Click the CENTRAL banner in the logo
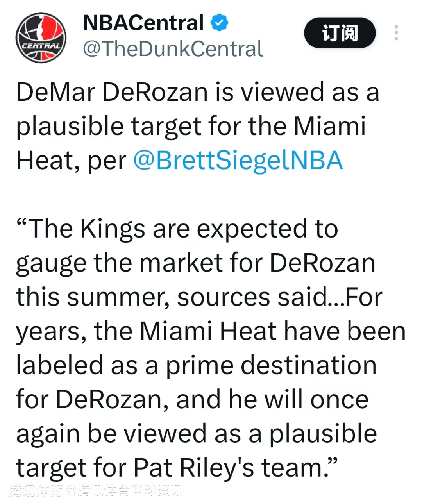 [41, 46]
